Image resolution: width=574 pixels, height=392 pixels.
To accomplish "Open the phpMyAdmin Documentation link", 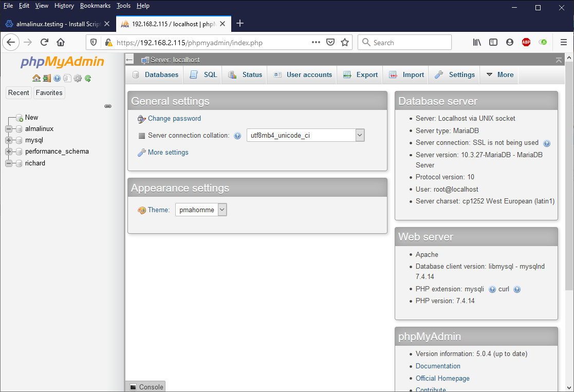I will coord(438,366).
